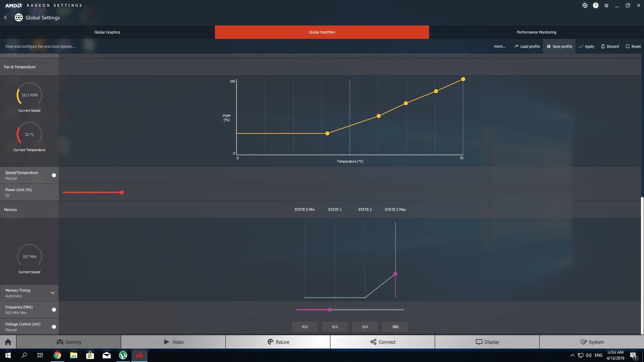
Task: Reset WattMan settings
Action: click(633, 46)
